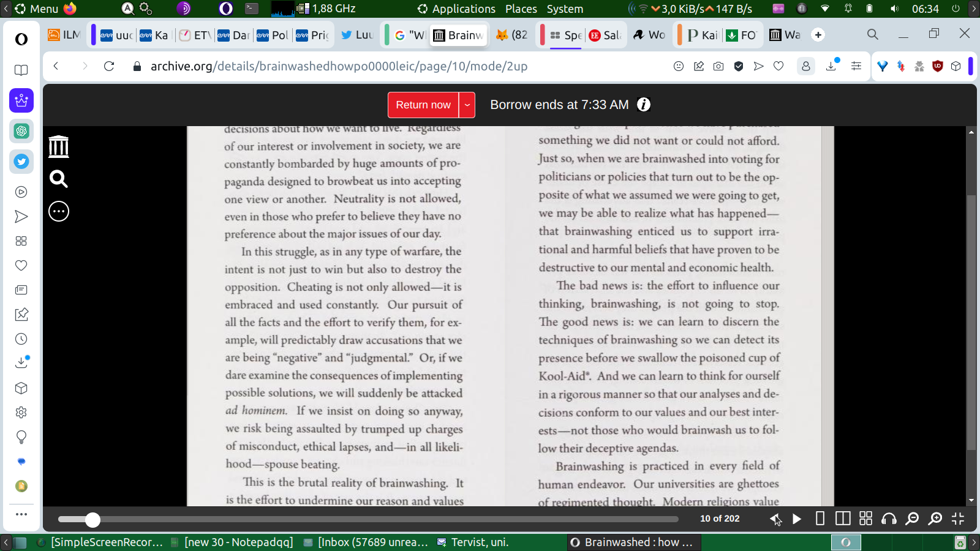Click the Internet Archive logo icon

(x=59, y=147)
